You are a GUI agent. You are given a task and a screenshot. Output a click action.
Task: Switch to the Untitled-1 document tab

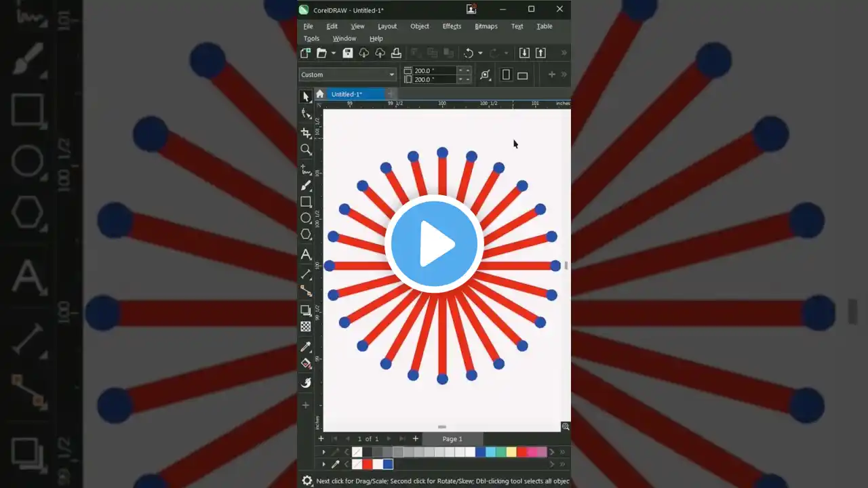click(x=348, y=94)
